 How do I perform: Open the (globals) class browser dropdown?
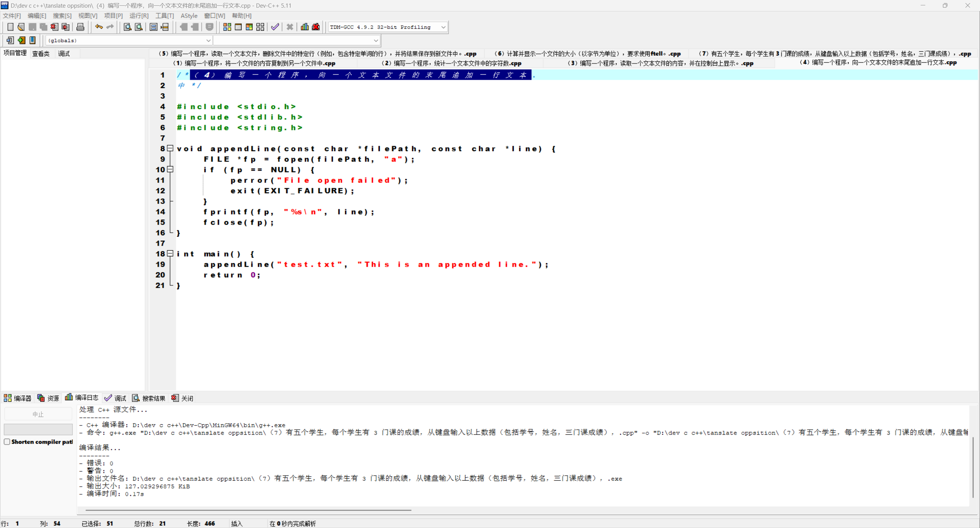[x=208, y=40]
